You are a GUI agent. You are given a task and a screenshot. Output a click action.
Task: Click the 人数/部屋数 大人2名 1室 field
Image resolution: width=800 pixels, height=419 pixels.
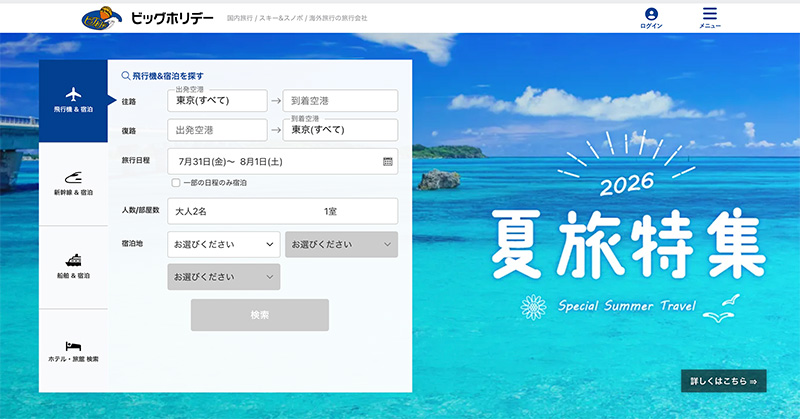(x=283, y=211)
